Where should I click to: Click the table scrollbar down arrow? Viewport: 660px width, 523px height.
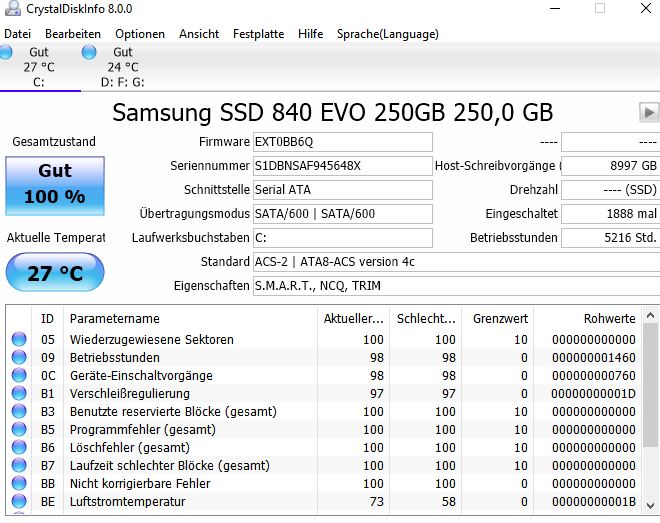click(650, 505)
